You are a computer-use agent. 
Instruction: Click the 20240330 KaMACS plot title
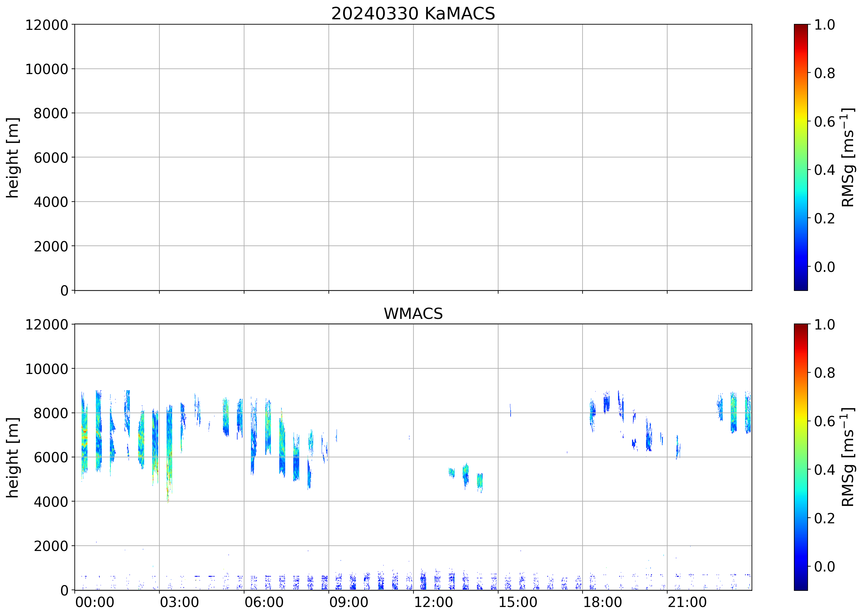pyautogui.click(x=413, y=14)
